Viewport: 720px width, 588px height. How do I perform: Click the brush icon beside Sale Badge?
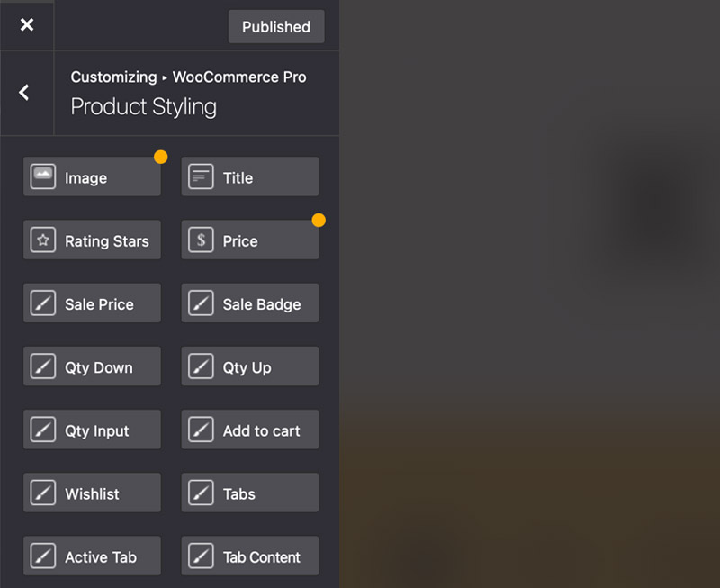click(x=201, y=303)
